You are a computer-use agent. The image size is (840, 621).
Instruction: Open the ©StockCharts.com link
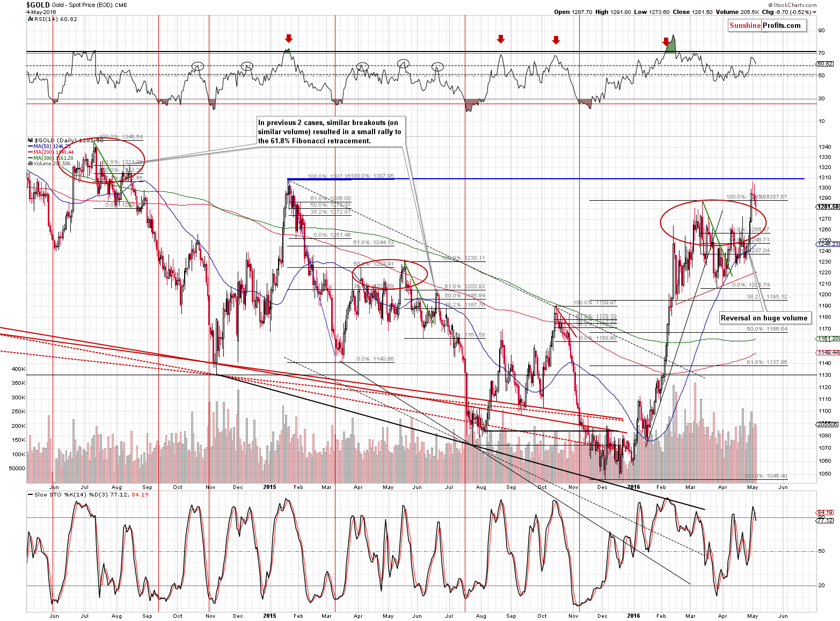click(x=793, y=5)
